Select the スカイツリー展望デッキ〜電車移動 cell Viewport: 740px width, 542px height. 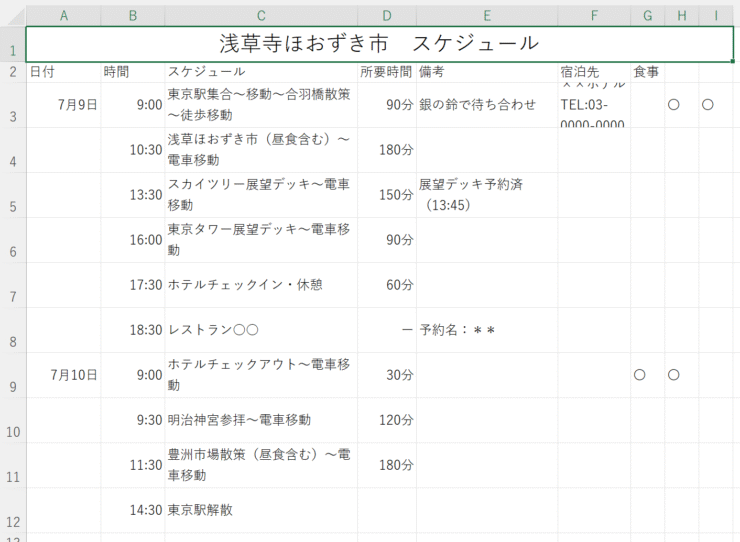pyautogui.click(x=261, y=195)
